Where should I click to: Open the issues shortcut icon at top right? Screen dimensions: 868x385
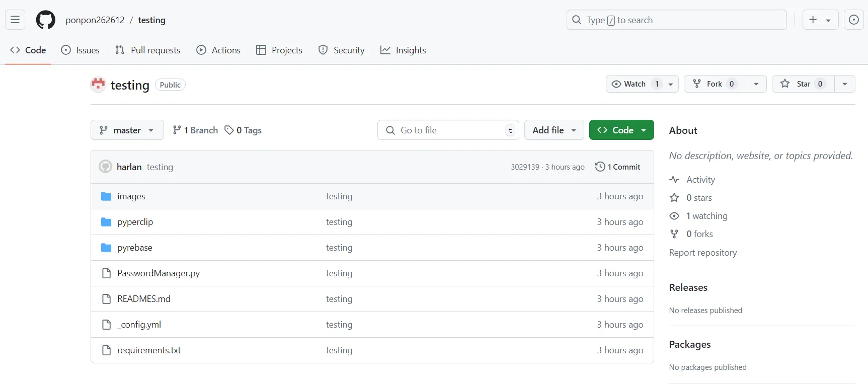[853, 20]
